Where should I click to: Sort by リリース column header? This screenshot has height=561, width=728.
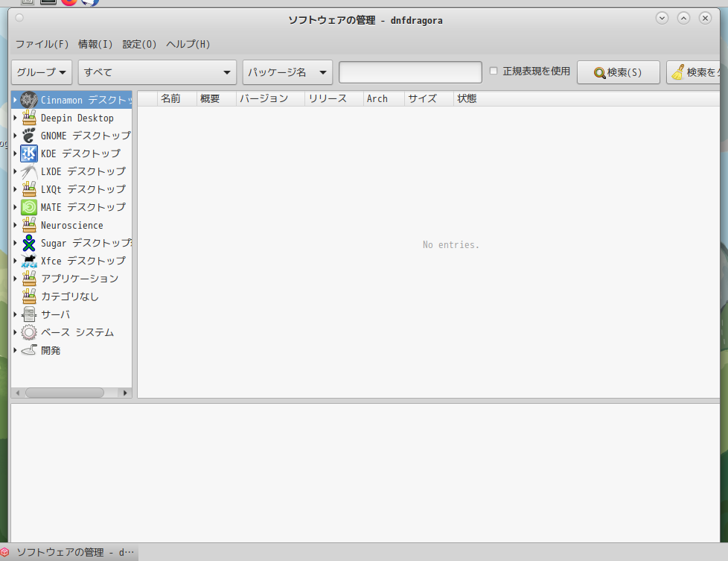tap(333, 98)
